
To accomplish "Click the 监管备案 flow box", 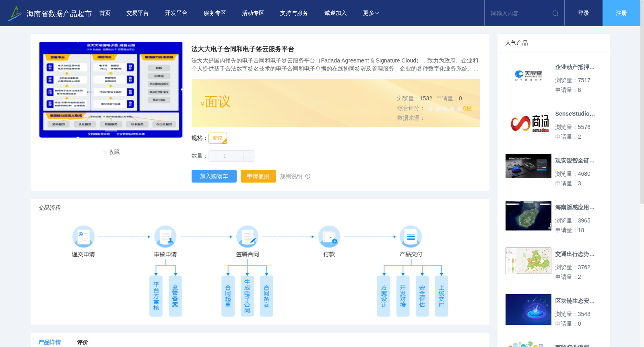I will coord(175,296).
